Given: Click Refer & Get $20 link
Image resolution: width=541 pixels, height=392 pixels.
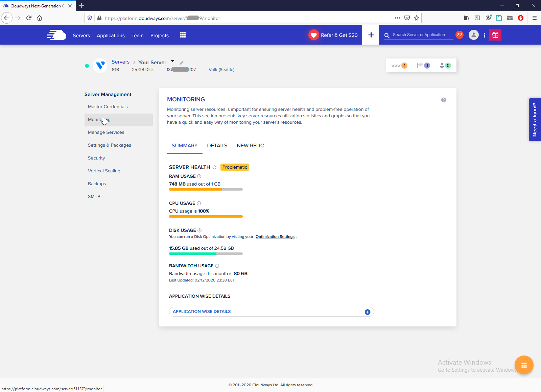Looking at the screenshot, I should [x=339, y=35].
